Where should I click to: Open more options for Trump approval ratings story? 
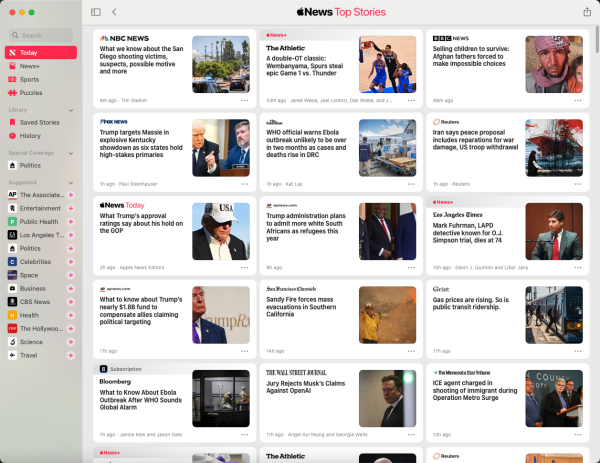click(245, 267)
